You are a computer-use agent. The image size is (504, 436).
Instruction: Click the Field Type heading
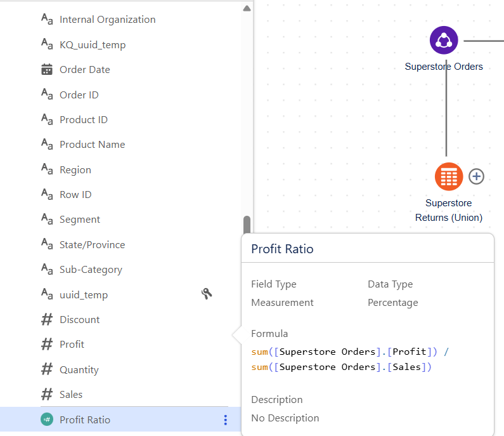273,284
